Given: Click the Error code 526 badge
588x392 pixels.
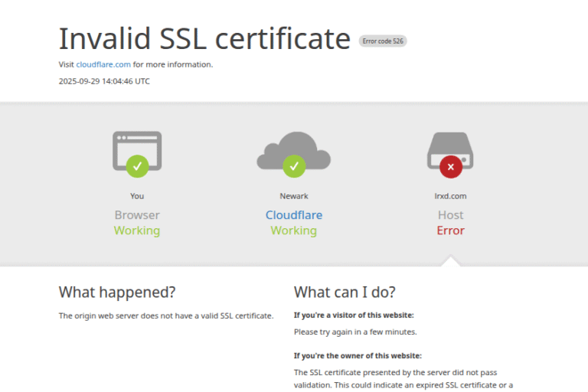Looking at the screenshot, I should (383, 41).
